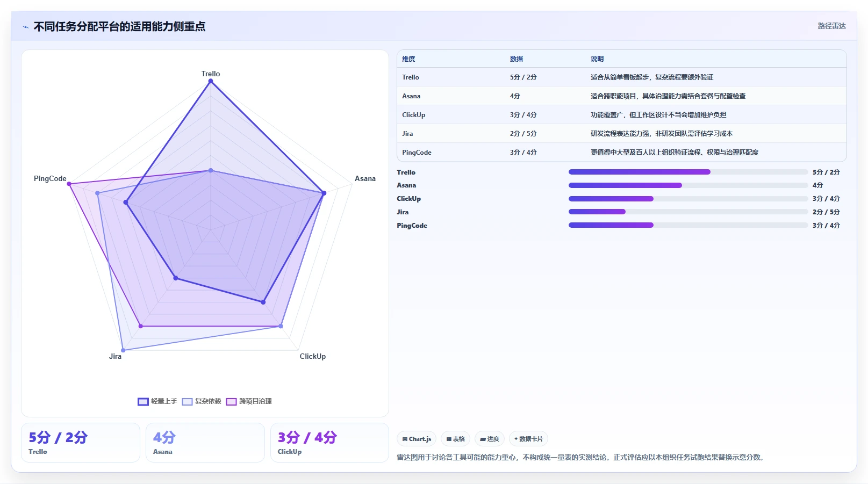Screen dimensions: 868x484
Task: Click the 数据卡片 chip
Action: (528, 439)
